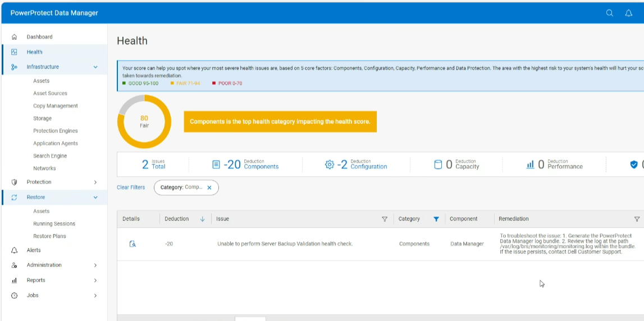This screenshot has height=321, width=644.
Task: Expand the Administration menu chevron
Action: tap(95, 265)
